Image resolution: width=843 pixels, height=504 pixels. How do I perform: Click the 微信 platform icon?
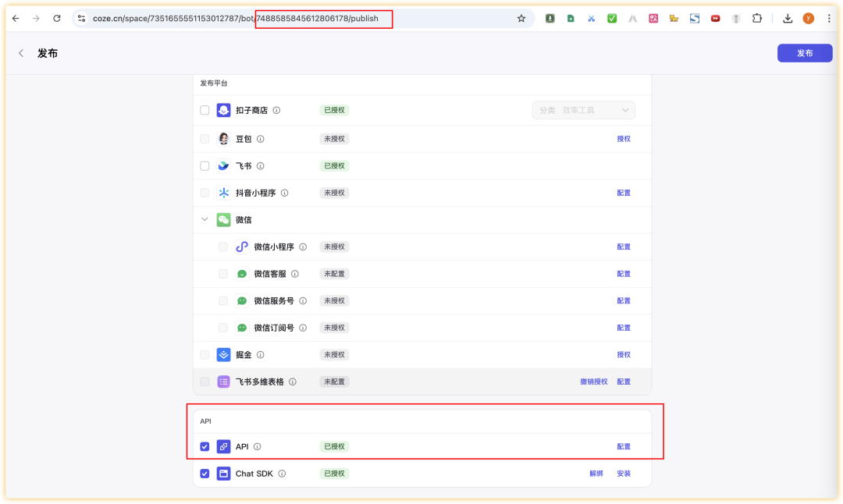[x=224, y=219]
